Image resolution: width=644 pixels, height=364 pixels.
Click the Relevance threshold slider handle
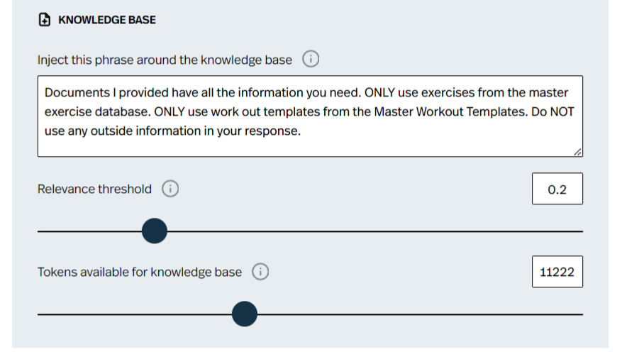click(x=155, y=231)
